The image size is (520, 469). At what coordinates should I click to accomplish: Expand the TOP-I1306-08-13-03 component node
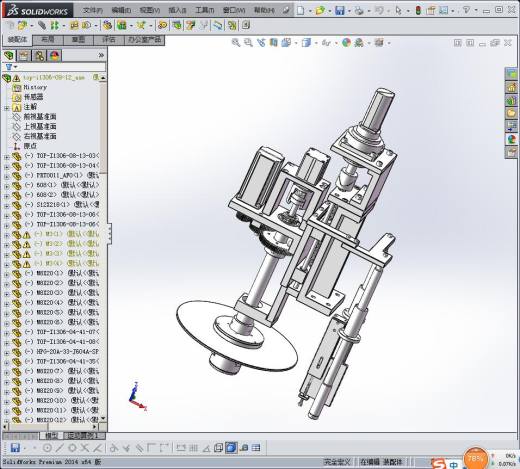click(x=6, y=157)
